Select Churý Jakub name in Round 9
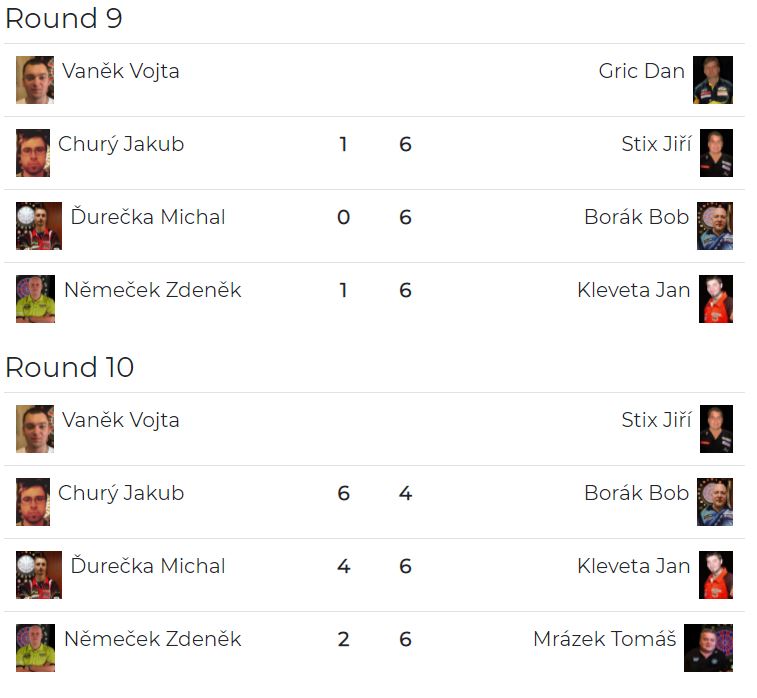The height and width of the screenshot is (698, 757). pos(121,144)
